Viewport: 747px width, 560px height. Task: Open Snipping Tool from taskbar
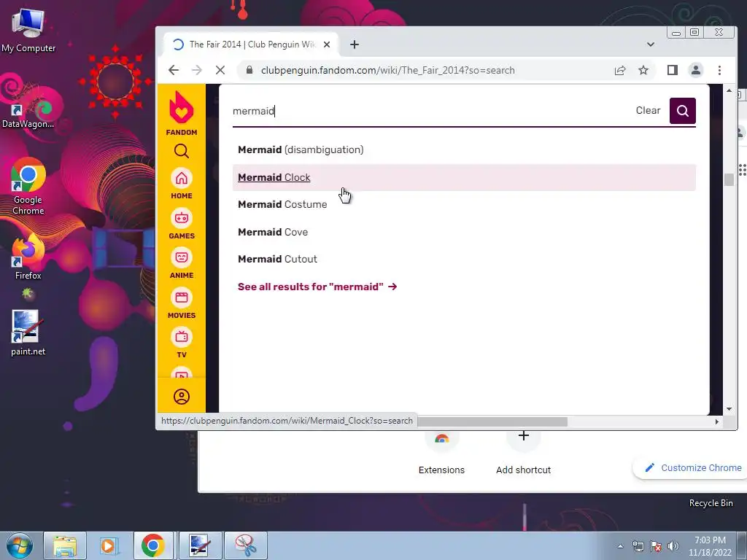pos(245,545)
